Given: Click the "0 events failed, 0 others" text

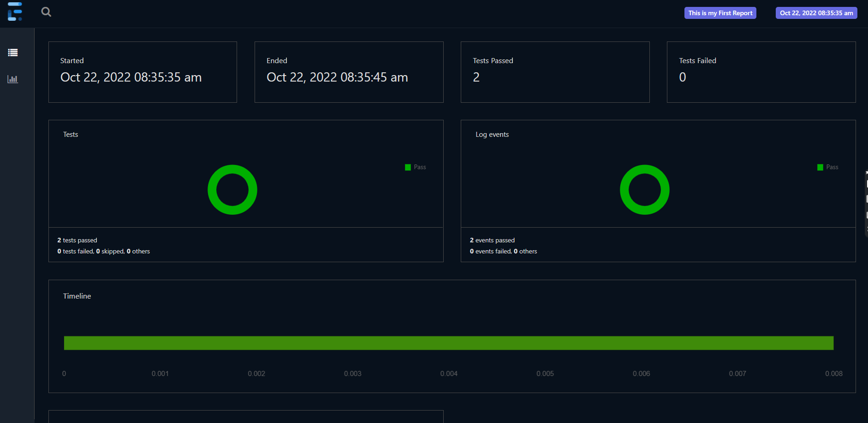Looking at the screenshot, I should [504, 251].
